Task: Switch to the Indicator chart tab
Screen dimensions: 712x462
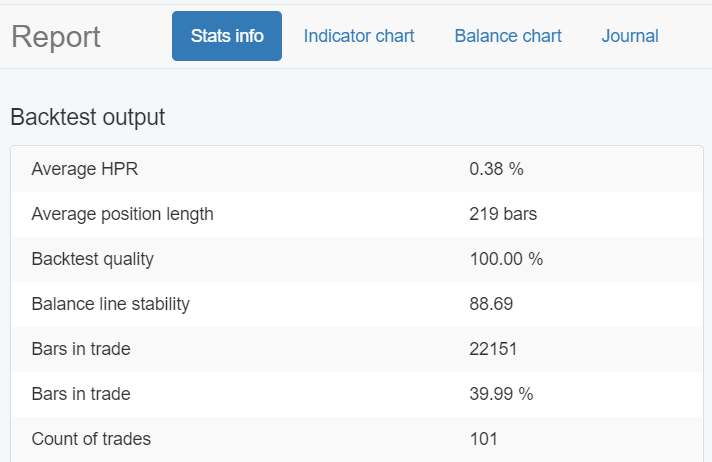Action: click(359, 36)
